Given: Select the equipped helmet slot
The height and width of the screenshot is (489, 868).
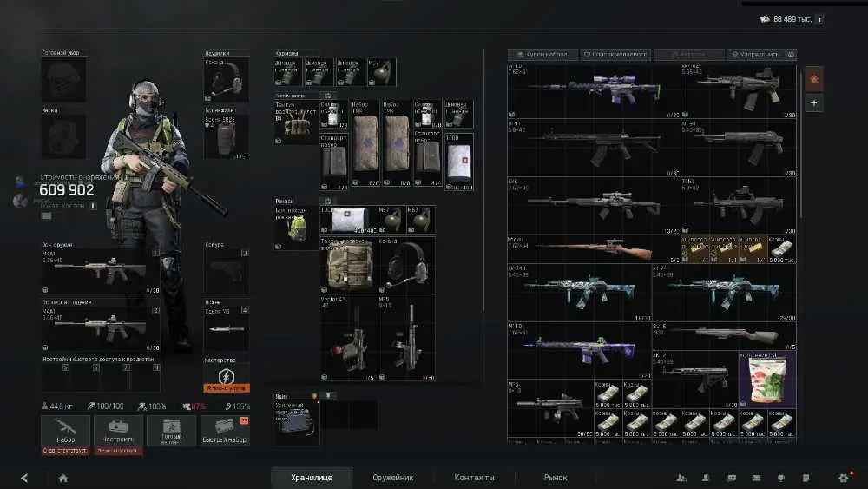Looking at the screenshot, I should [63, 80].
